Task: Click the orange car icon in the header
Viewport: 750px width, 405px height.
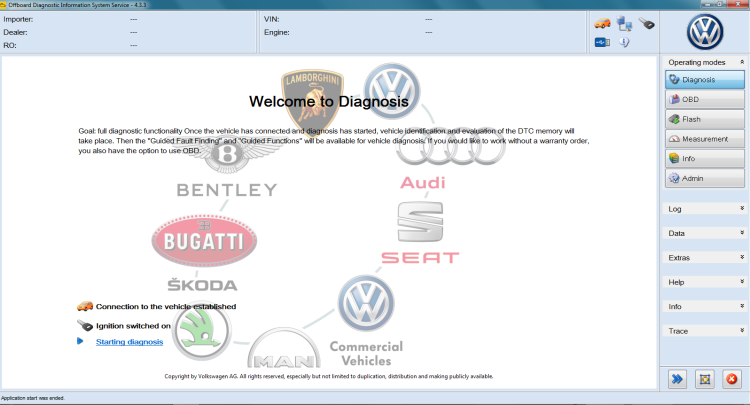Action: point(602,23)
